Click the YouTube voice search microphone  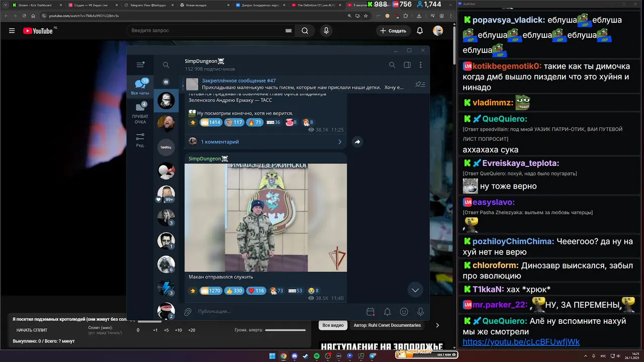tap(326, 31)
